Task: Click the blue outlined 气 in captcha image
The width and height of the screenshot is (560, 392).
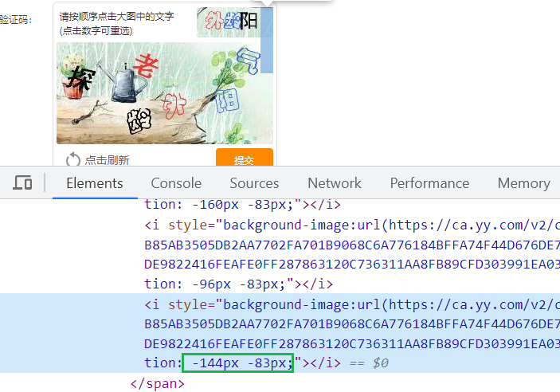Action: tap(249, 61)
